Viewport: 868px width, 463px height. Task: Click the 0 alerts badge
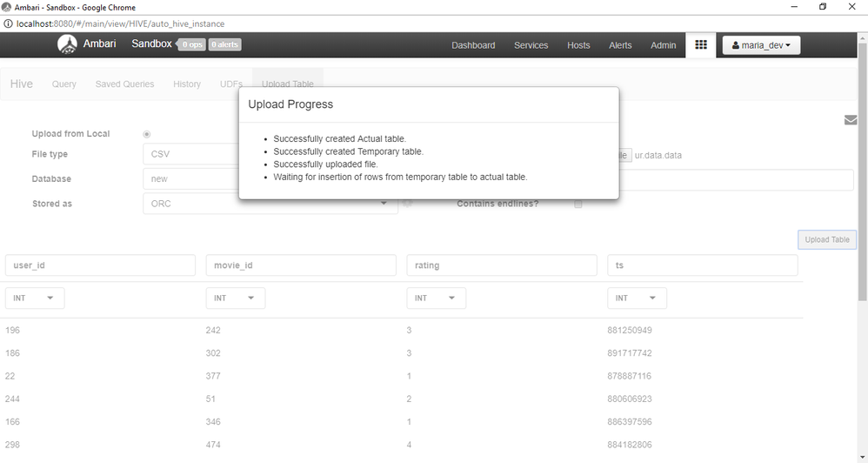pyautogui.click(x=224, y=44)
